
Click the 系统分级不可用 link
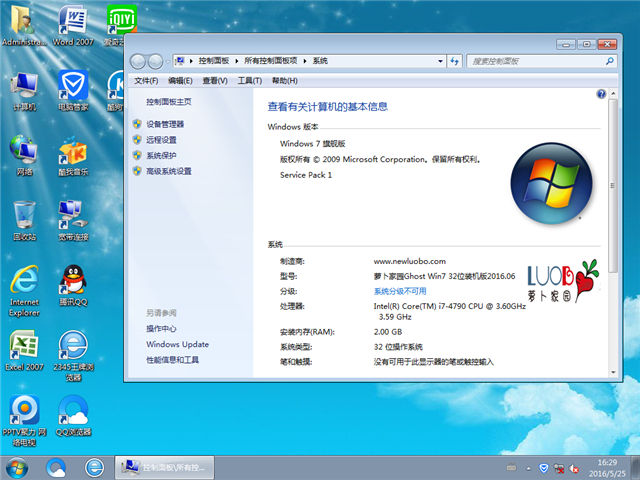click(x=400, y=291)
